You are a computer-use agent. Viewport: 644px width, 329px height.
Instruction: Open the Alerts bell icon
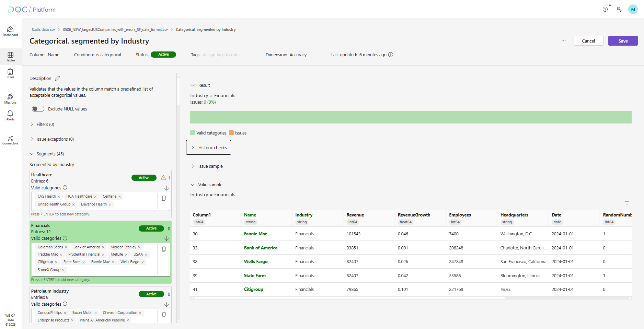[x=10, y=115]
